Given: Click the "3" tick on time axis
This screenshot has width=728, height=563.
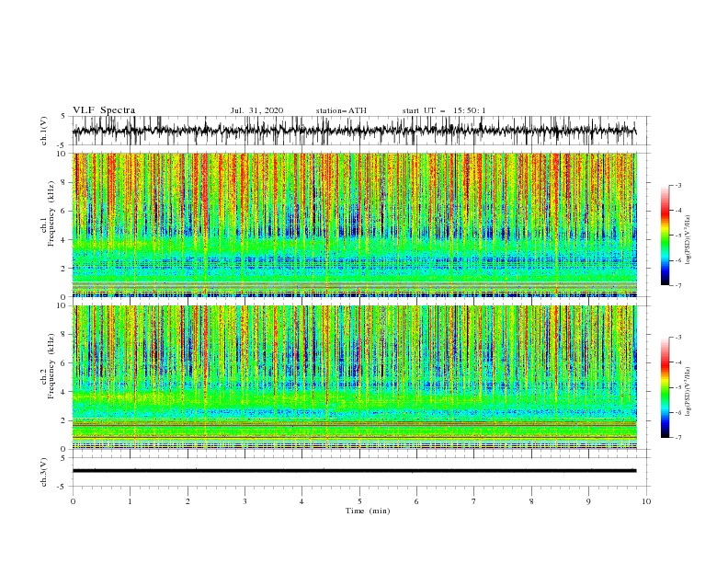Looking at the screenshot, I should pyautogui.click(x=245, y=501).
